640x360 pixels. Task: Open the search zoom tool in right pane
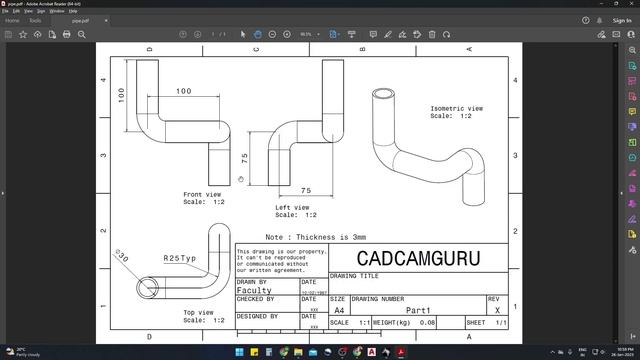click(x=632, y=50)
